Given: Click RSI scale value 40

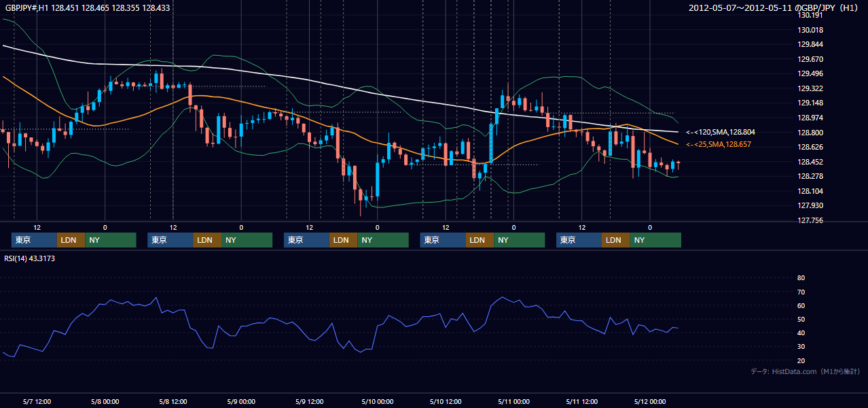Looking at the screenshot, I should point(801,333).
